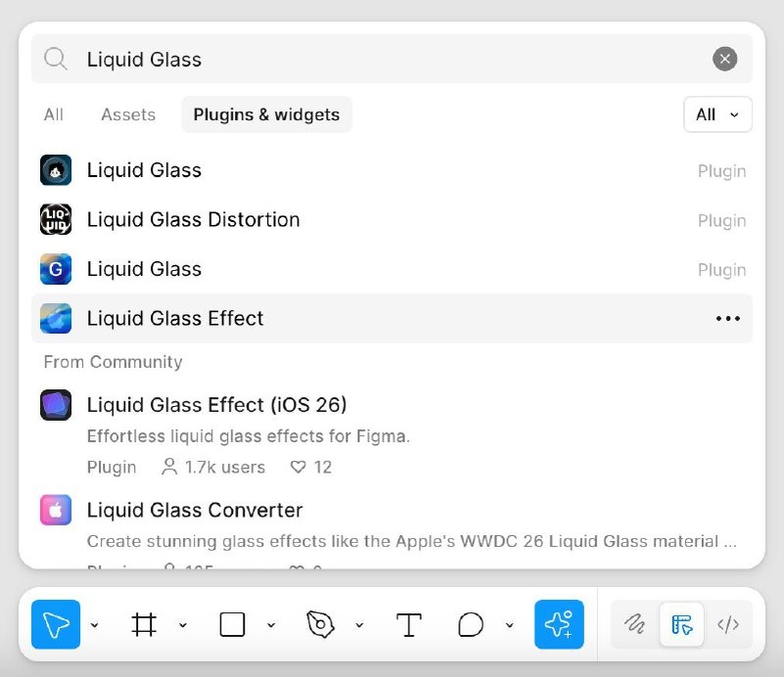Clear the search field with X
784x677 pixels.
point(724,60)
